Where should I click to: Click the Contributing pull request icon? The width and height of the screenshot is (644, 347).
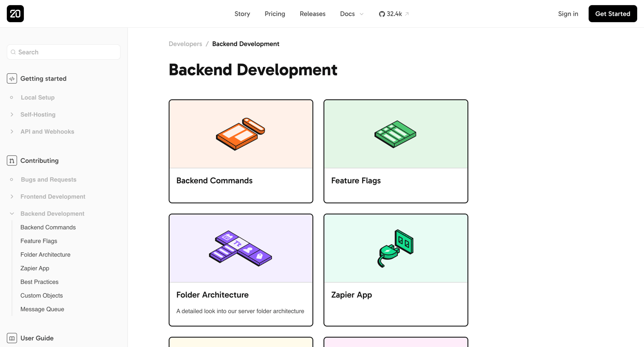point(12,161)
